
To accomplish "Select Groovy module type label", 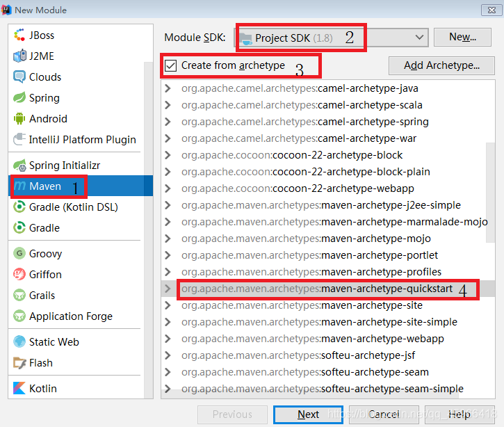I will [45, 253].
